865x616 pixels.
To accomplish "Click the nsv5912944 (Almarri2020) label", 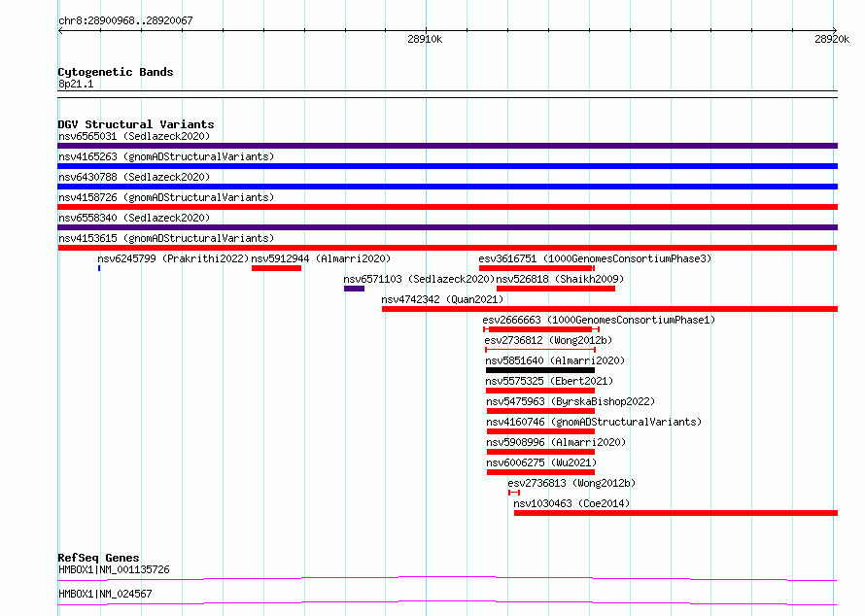I will [x=321, y=258].
